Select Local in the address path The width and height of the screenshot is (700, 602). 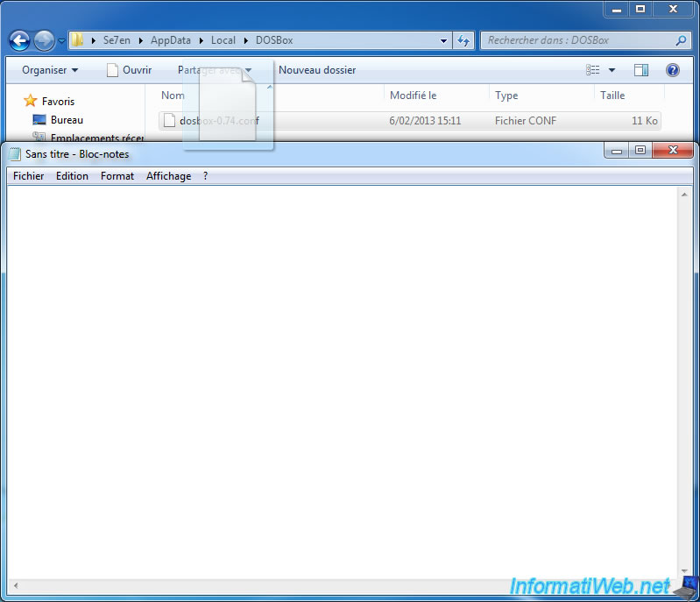point(223,40)
